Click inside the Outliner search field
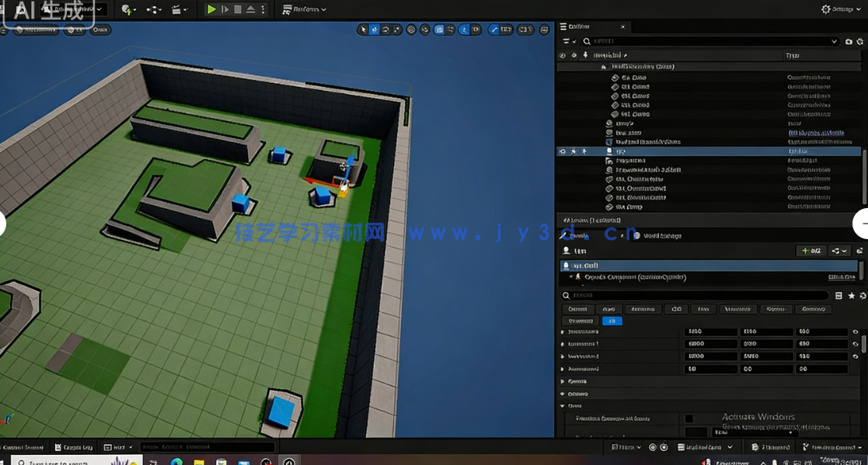Image resolution: width=868 pixels, height=465 pixels. (699, 42)
